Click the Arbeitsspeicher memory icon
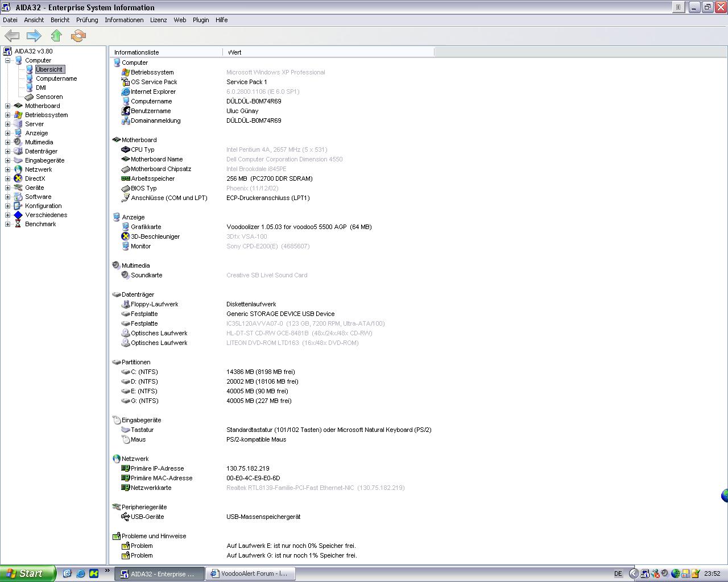 (x=126, y=178)
